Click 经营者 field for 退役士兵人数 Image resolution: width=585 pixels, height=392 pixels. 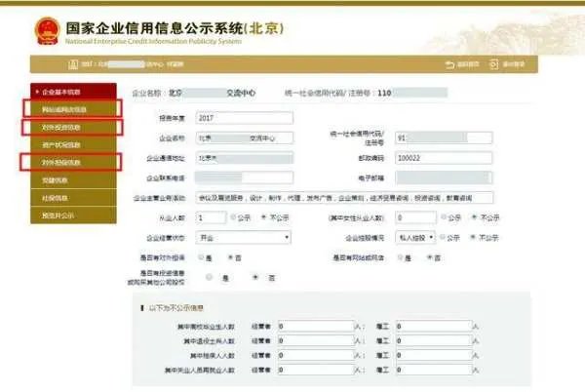(316, 340)
